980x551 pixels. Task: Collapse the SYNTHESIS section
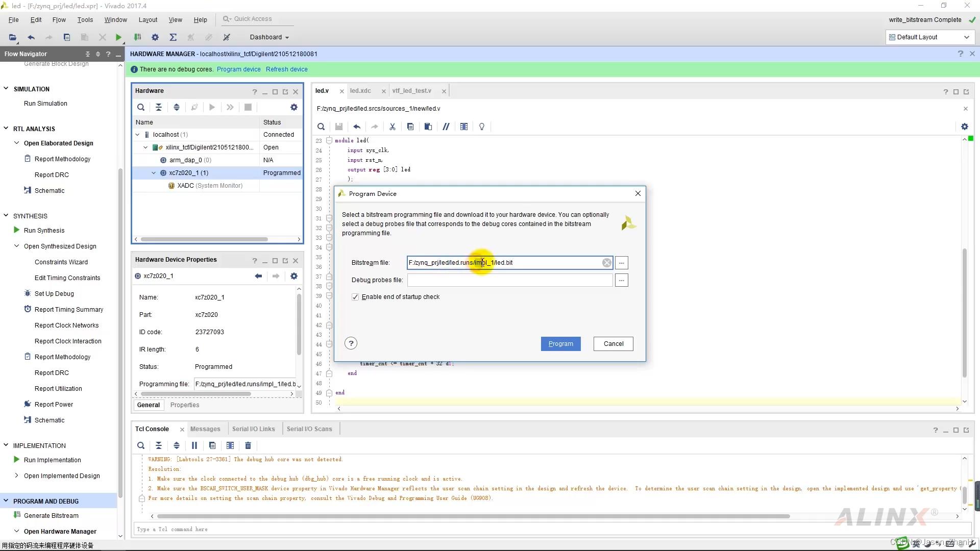click(6, 216)
